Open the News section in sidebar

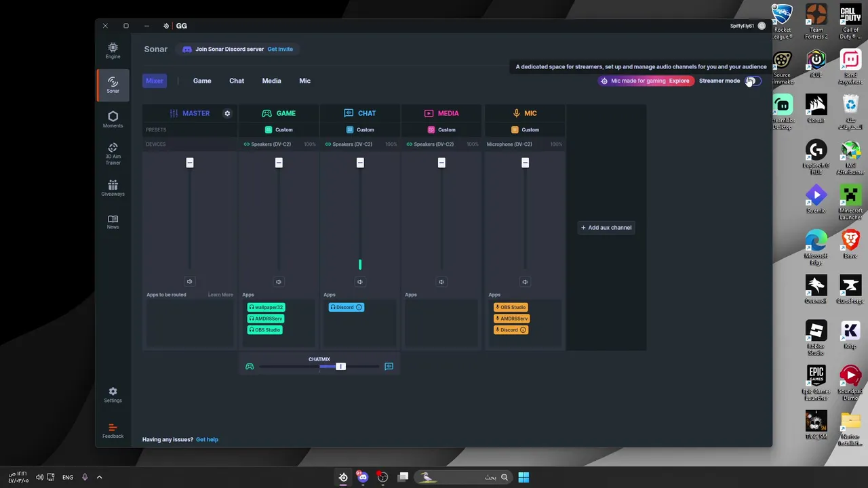(x=113, y=222)
